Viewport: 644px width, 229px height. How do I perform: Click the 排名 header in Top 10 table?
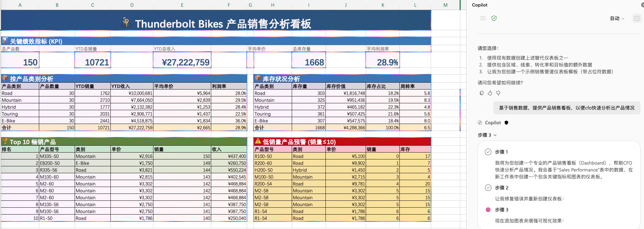20,149
